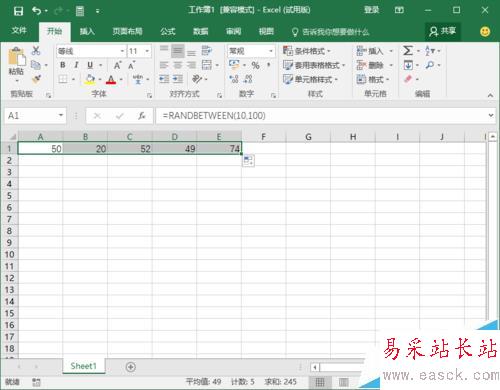The height and width of the screenshot is (390, 500).
Task: Toggle Wrap Text
Action: click(x=207, y=51)
